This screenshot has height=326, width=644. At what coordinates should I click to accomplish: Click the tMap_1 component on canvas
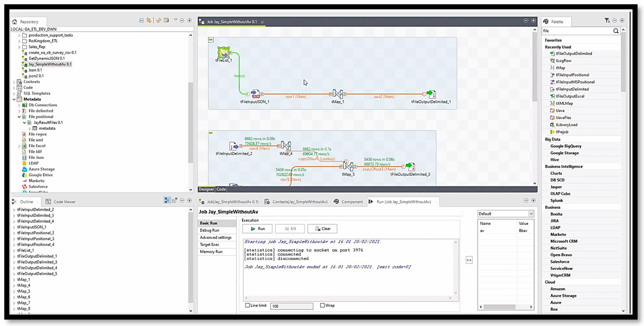(x=338, y=94)
